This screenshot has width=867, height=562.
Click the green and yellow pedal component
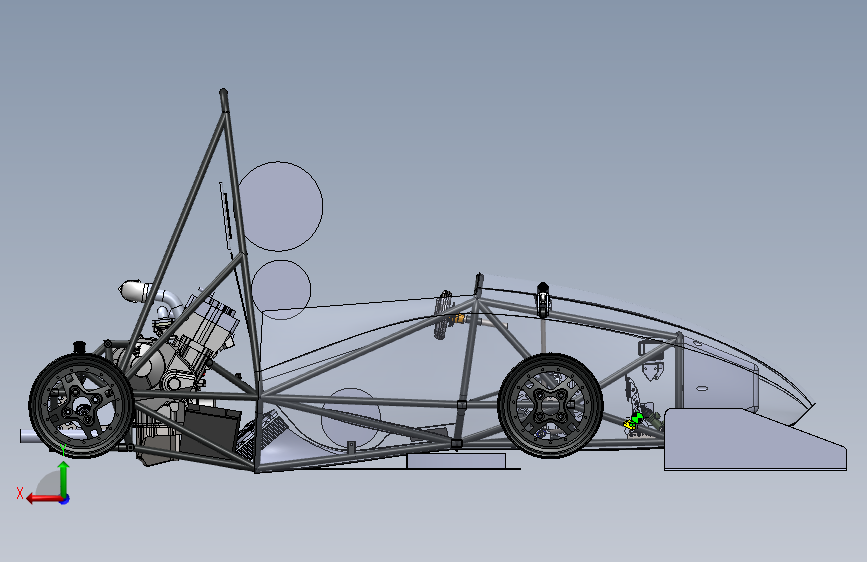click(633, 421)
